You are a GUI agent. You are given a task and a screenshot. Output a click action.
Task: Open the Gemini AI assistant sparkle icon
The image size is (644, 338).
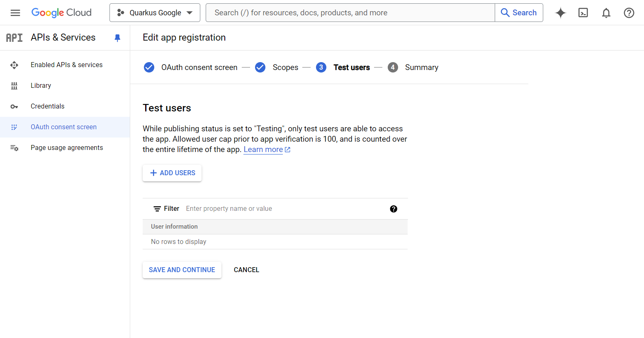(561, 13)
